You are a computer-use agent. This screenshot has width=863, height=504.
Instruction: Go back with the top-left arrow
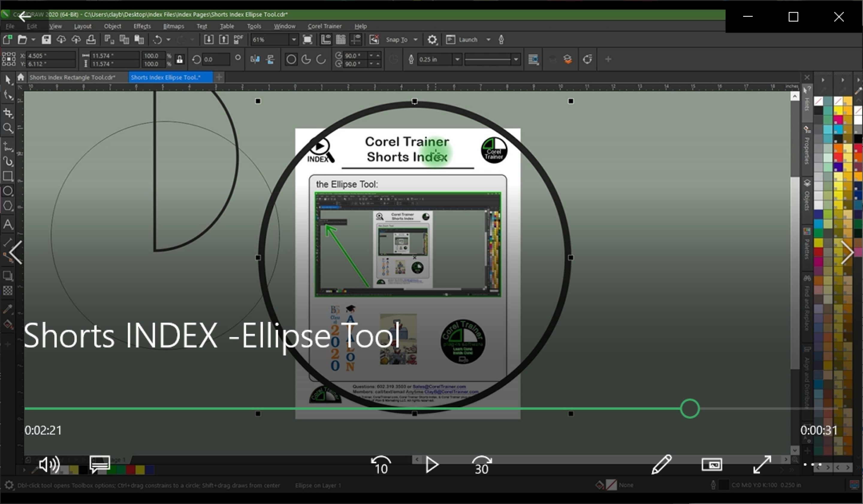coord(25,16)
